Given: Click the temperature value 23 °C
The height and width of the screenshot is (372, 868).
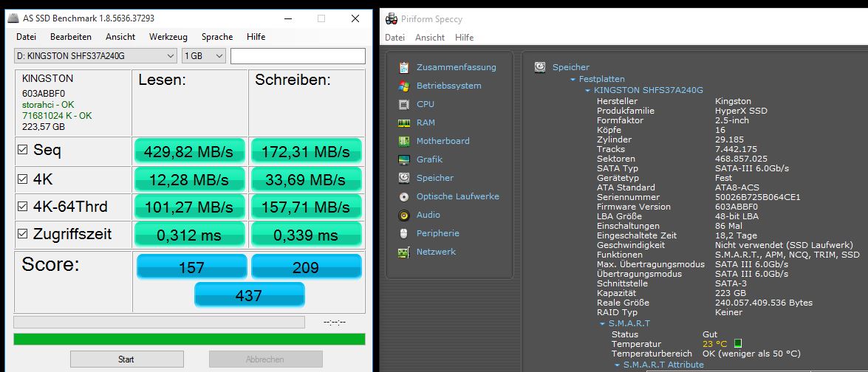Looking at the screenshot, I should tap(714, 344).
